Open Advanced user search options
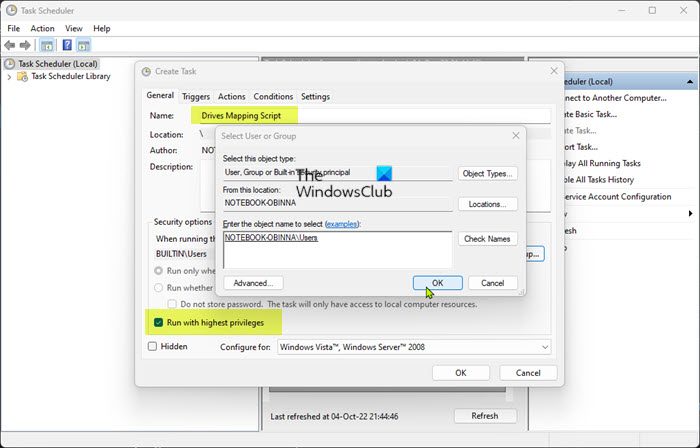Image resolution: width=700 pixels, height=448 pixels. tap(253, 283)
